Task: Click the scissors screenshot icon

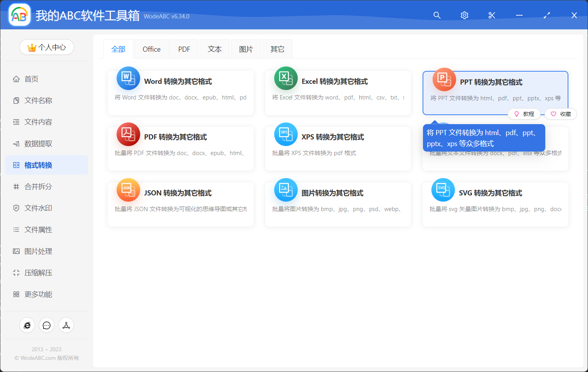Action: [x=492, y=15]
